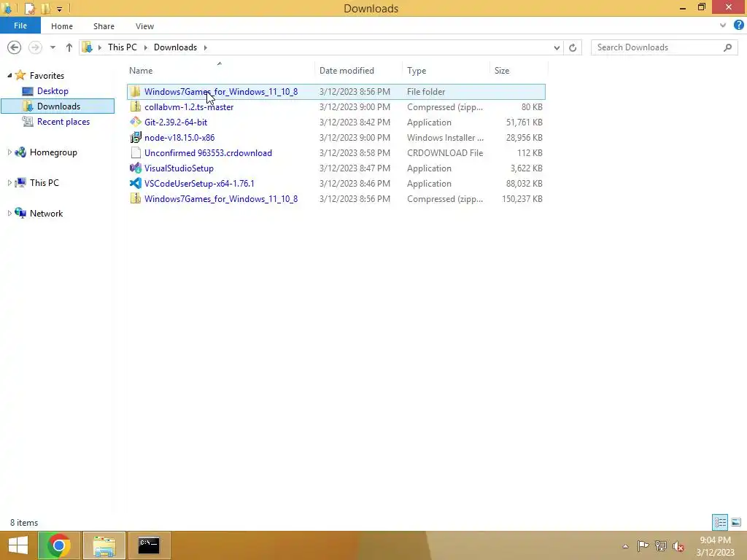Expand the chevron between This PC and Downloads
Viewport: 747px width, 560px height.
[x=145, y=47]
